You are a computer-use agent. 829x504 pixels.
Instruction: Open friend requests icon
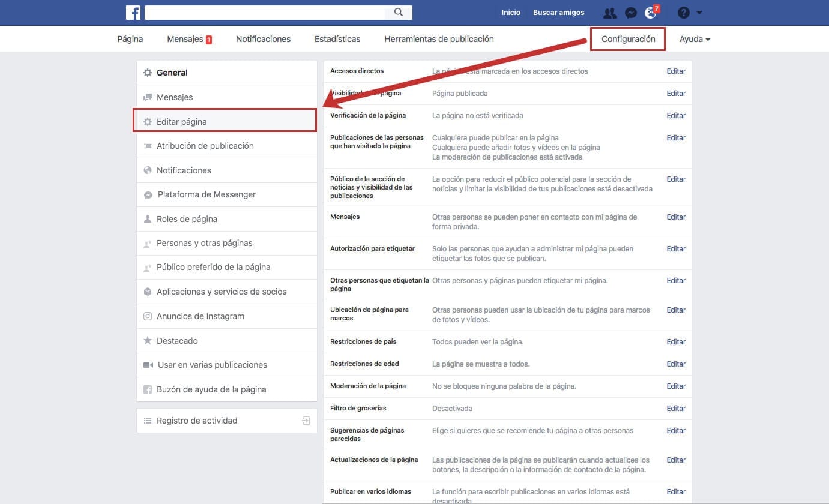coord(610,13)
